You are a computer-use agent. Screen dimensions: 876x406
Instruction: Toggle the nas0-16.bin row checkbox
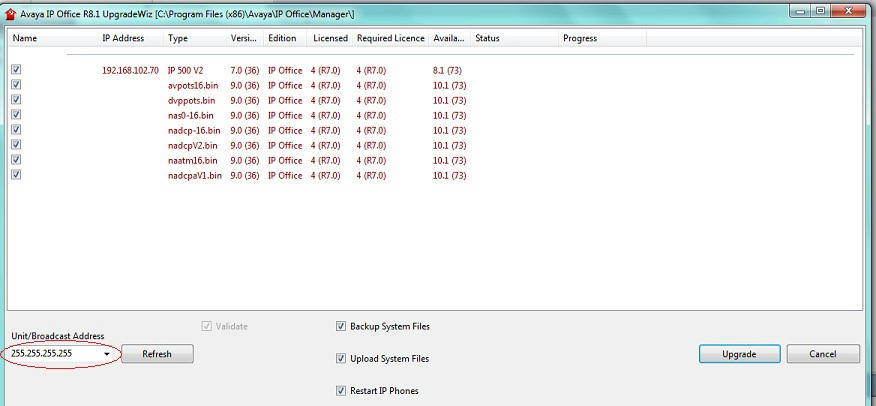point(16,114)
